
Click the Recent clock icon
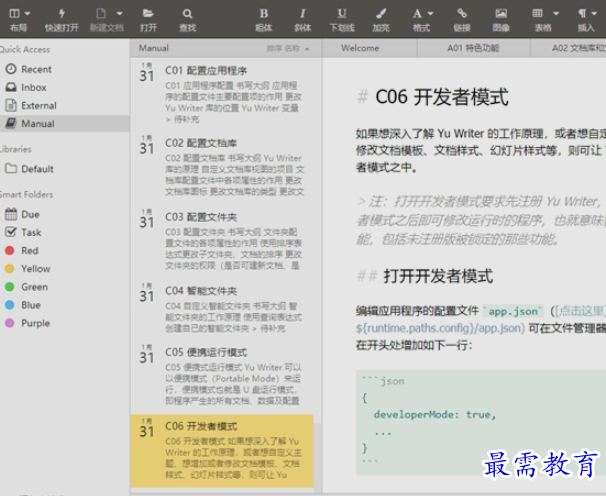(11, 69)
